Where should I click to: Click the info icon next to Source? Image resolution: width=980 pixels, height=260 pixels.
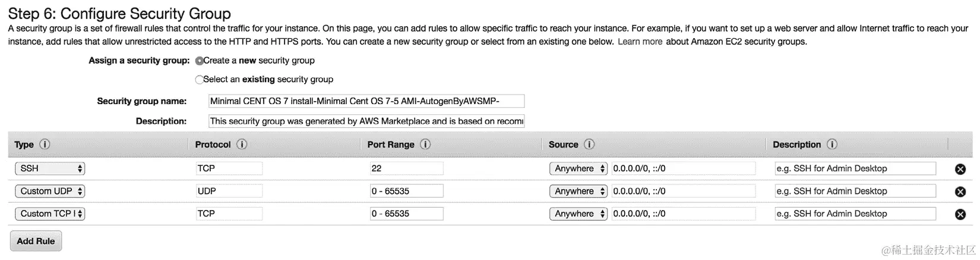coord(589,144)
